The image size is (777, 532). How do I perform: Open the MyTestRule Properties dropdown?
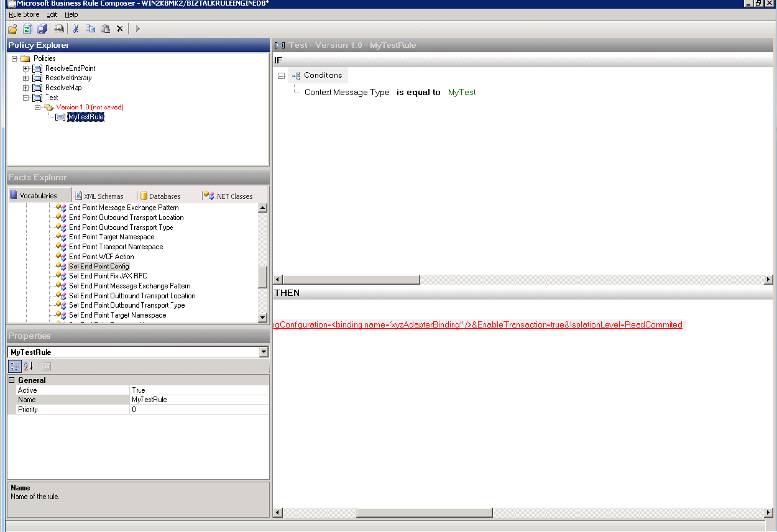click(x=264, y=352)
